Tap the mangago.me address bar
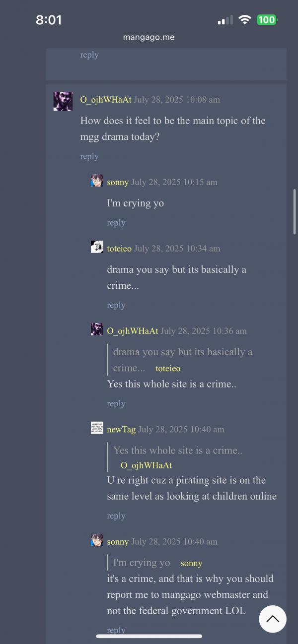 [x=149, y=37]
